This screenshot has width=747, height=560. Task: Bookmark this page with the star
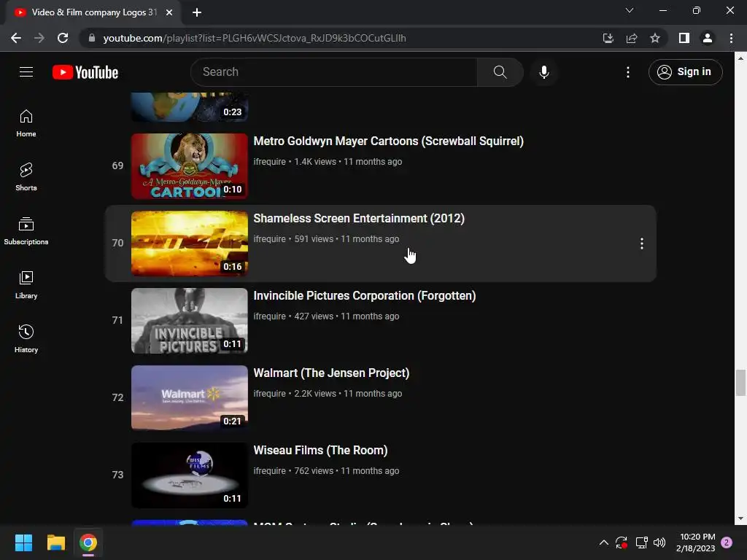pyautogui.click(x=655, y=38)
